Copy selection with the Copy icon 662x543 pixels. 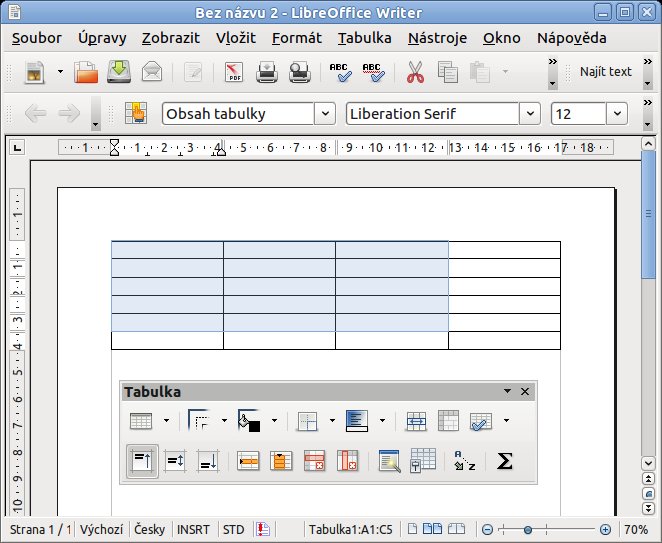point(448,72)
